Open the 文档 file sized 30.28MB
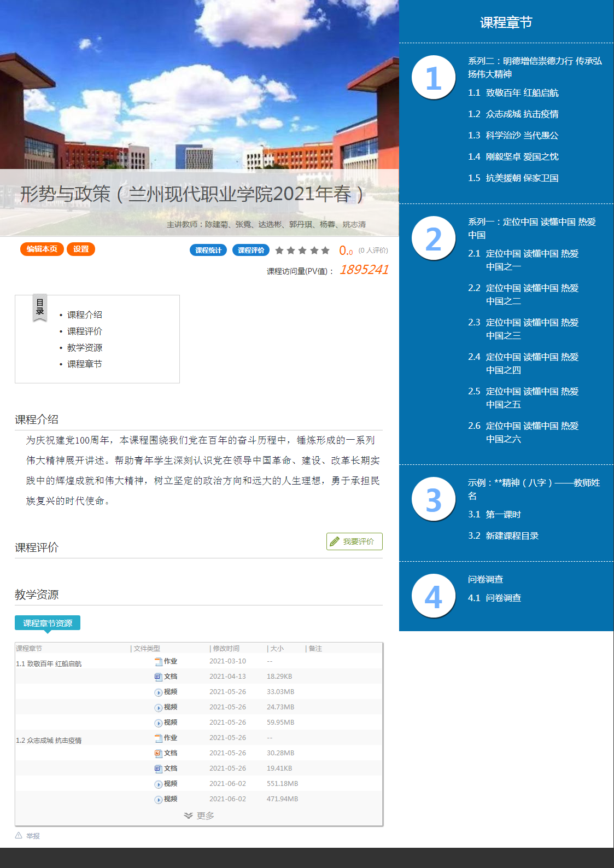This screenshot has height=868, width=614. tap(166, 753)
